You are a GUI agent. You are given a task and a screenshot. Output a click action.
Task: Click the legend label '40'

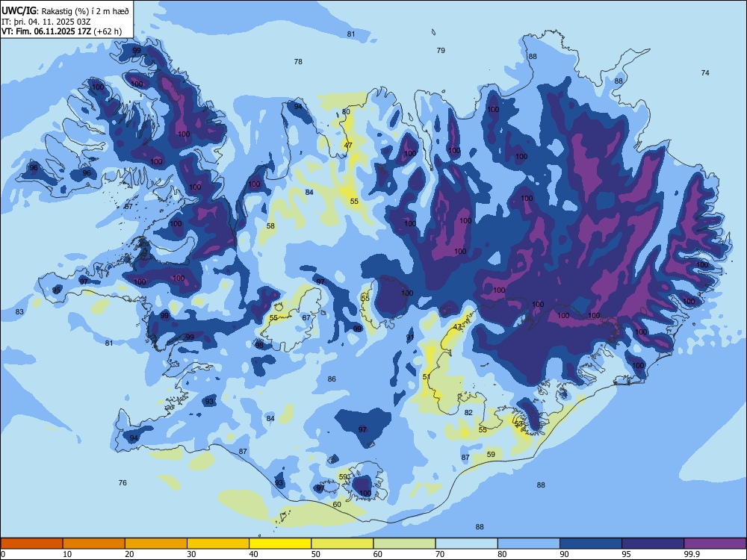pos(253,554)
